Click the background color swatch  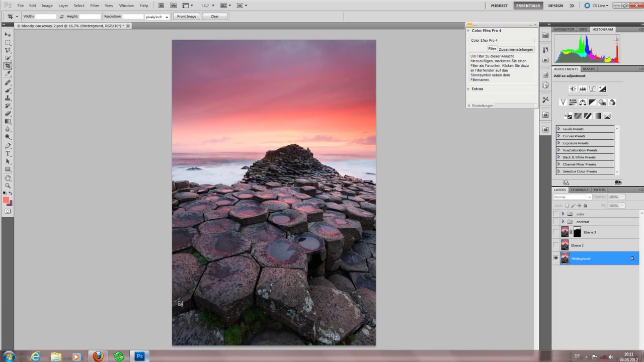click(x=10, y=203)
